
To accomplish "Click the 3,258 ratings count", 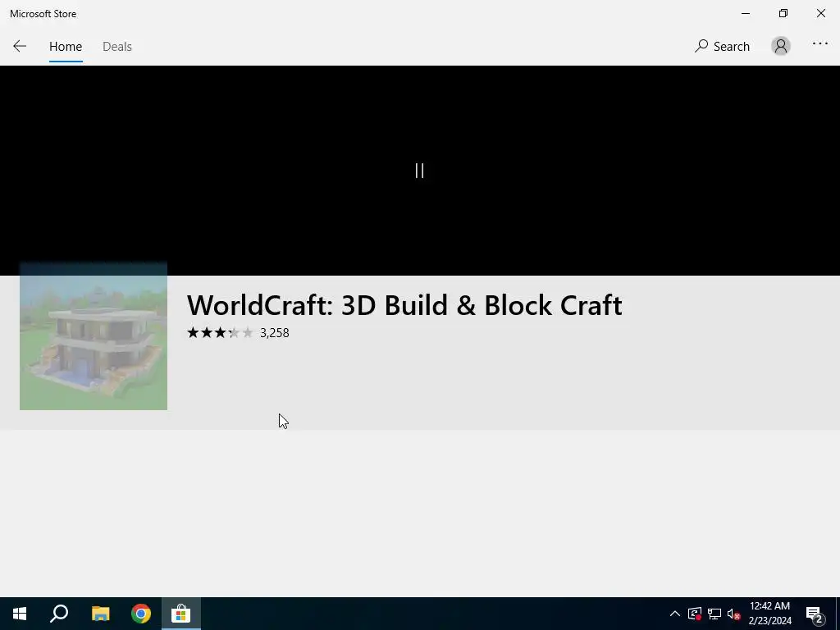I will 274,333.
